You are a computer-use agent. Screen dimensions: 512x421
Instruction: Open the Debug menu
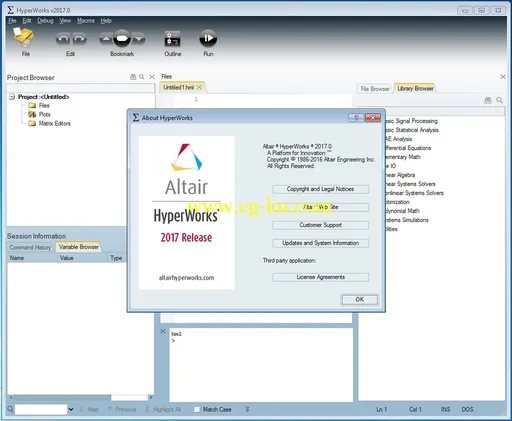pyautogui.click(x=45, y=21)
